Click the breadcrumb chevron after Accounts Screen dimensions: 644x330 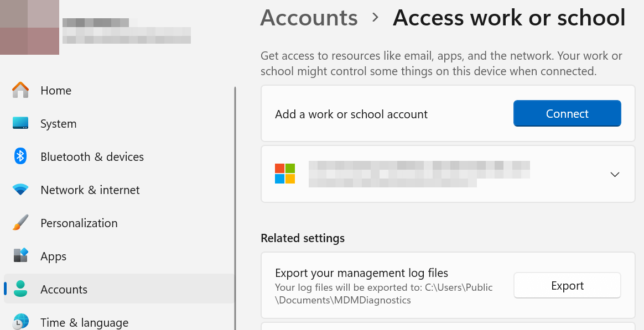coord(375,18)
